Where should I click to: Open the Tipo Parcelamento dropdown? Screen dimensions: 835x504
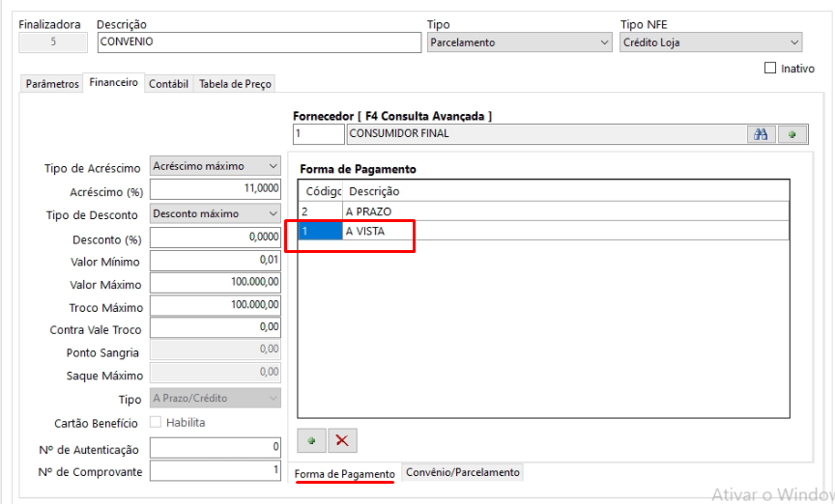pyautogui.click(x=519, y=42)
